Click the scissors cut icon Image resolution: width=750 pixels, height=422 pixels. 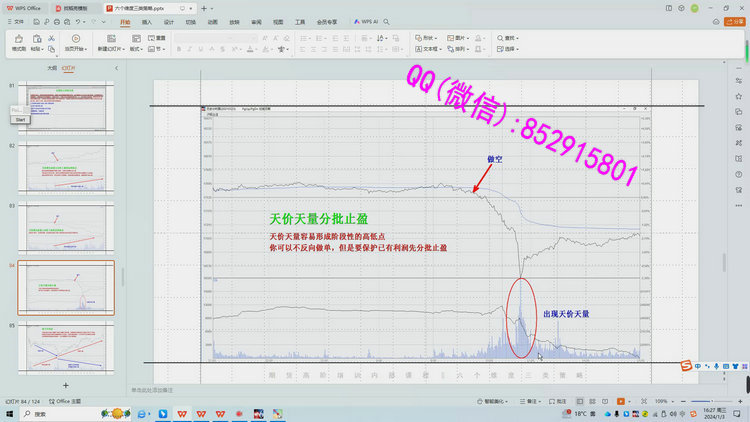tap(52, 38)
